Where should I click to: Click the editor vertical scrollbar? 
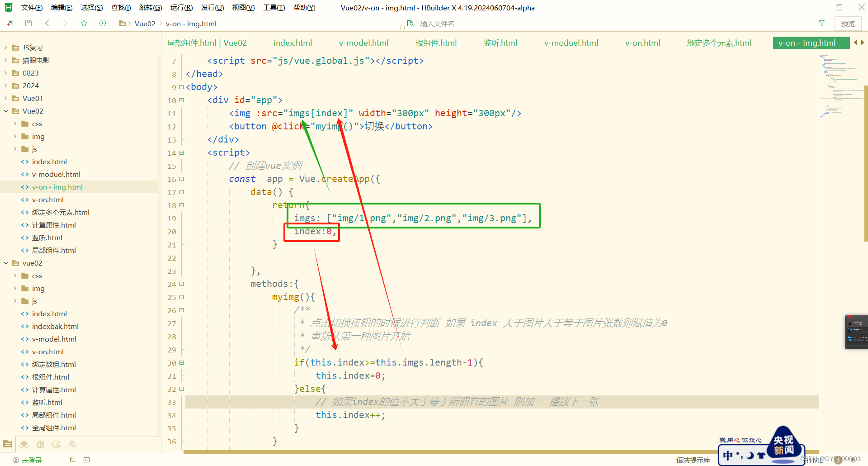click(x=866, y=164)
